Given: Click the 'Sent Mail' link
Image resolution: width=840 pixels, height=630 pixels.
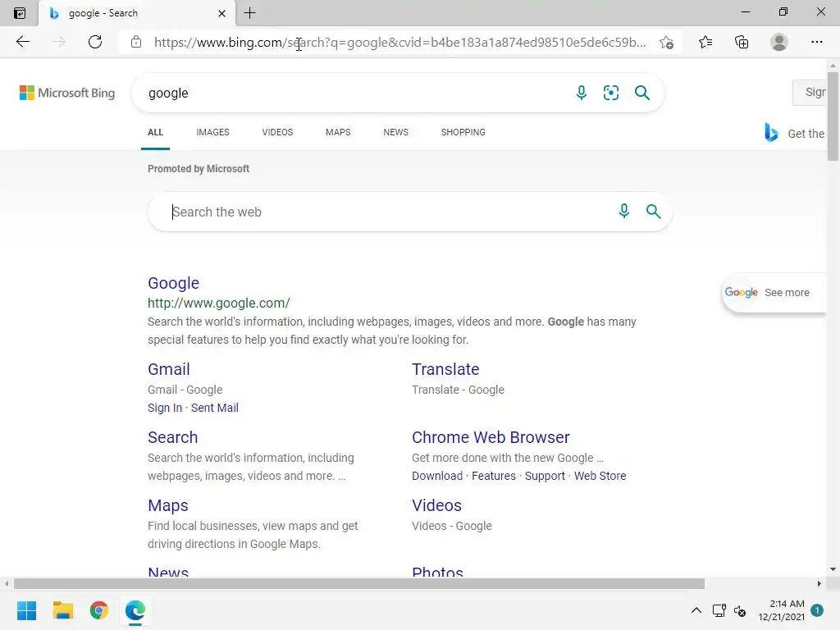Looking at the screenshot, I should 215,408.
